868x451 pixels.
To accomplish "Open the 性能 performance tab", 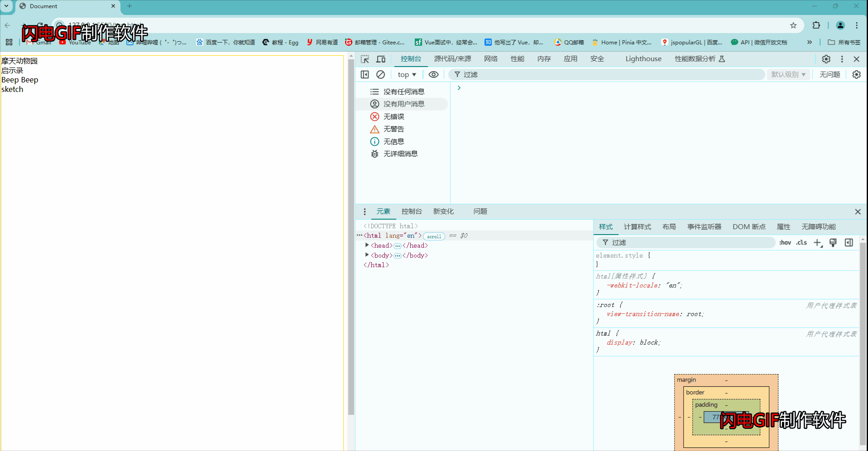I will (518, 59).
